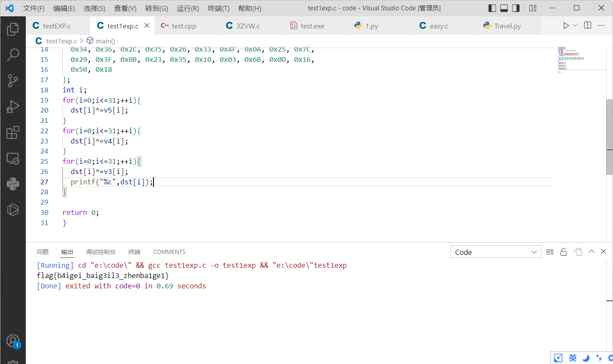Toggle output auto-scroll lock
The image size is (613, 364).
click(564, 252)
